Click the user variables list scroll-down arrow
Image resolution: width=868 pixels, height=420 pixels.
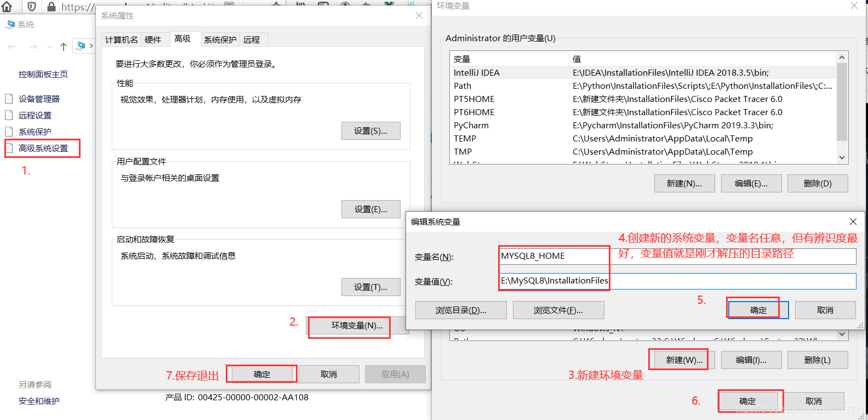[842, 157]
